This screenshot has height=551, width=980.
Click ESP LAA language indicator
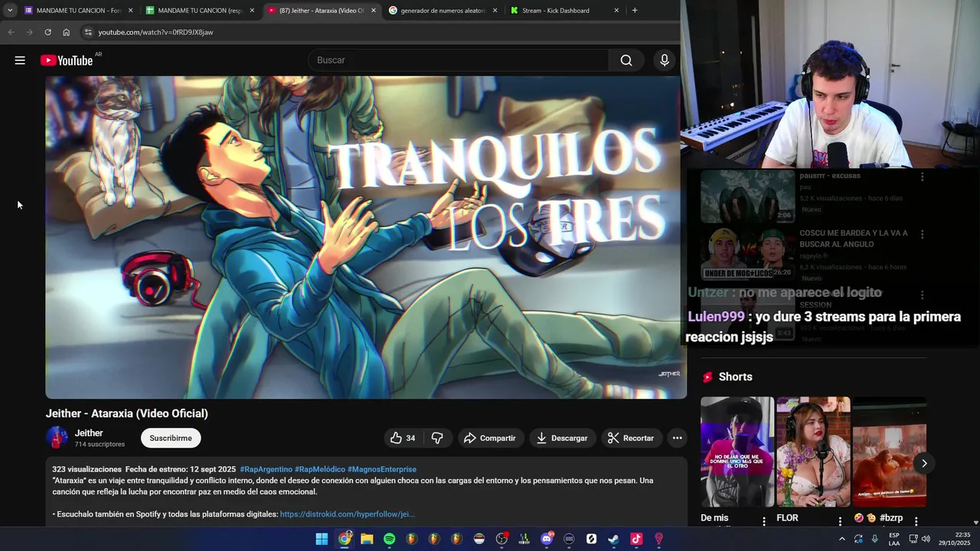tap(894, 539)
